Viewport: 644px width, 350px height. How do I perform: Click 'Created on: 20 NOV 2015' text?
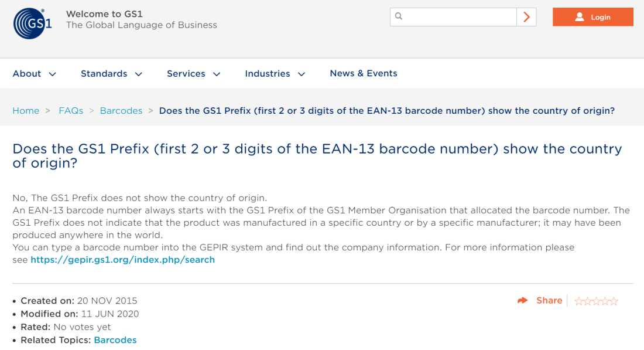(79, 301)
